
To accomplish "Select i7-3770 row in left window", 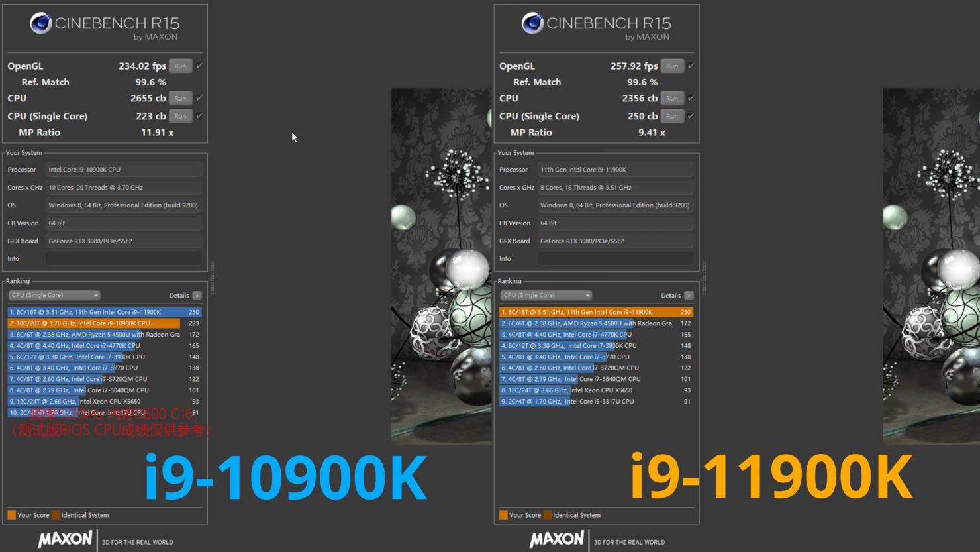I will tap(105, 368).
